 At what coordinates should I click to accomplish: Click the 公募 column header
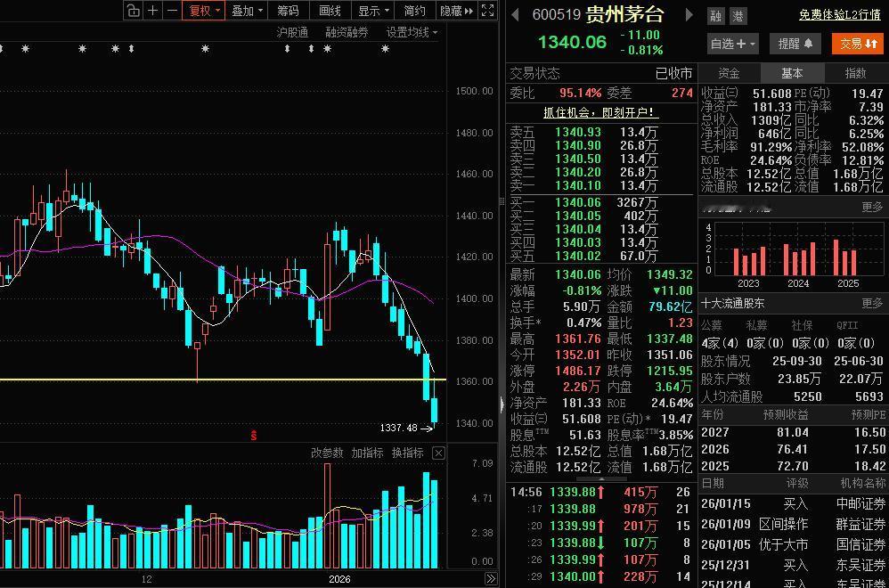[x=712, y=325]
